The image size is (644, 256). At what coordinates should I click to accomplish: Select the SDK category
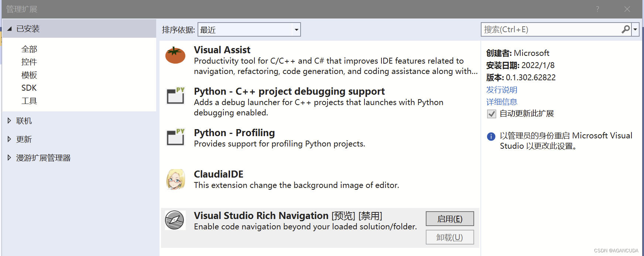29,88
